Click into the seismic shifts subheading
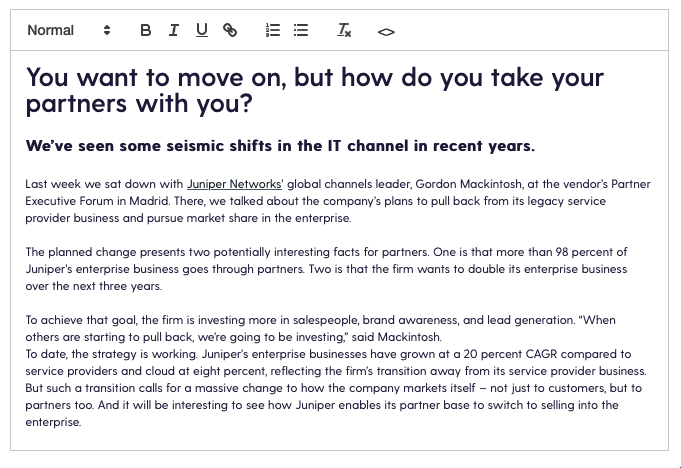Viewport: 681px width, 468px height. (x=280, y=146)
